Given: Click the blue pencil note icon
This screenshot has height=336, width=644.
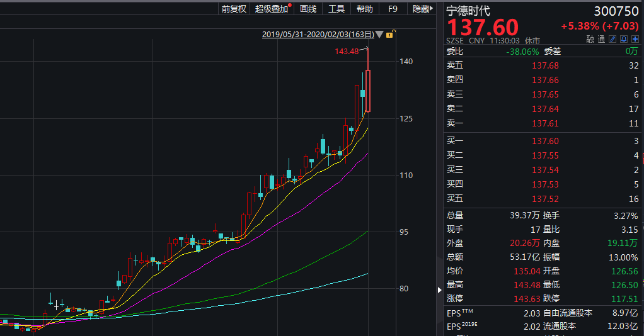Looking at the screenshot, I should pyautogui.click(x=612, y=39).
